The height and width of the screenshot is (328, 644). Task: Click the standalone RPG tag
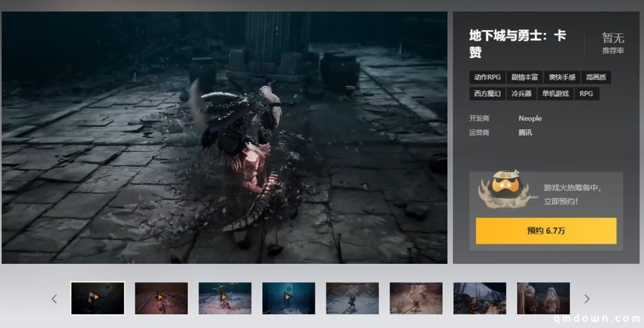click(586, 94)
